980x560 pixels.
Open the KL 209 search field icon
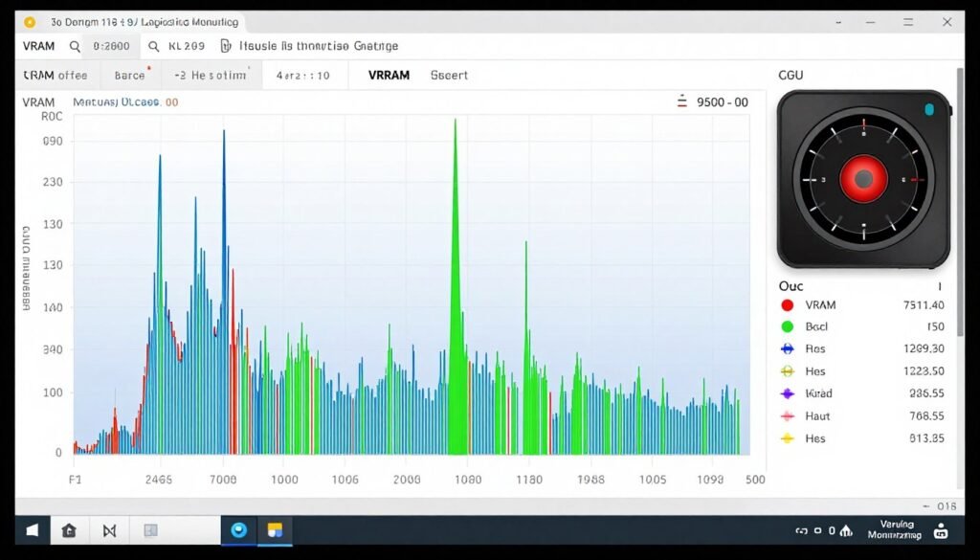155,45
